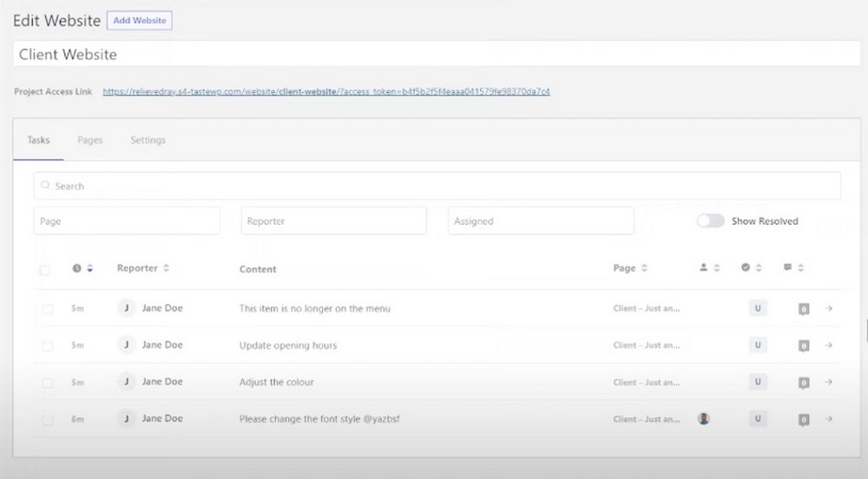Open arrow for Update opening hours task
Image resolution: width=868 pixels, height=479 pixels.
coord(829,345)
